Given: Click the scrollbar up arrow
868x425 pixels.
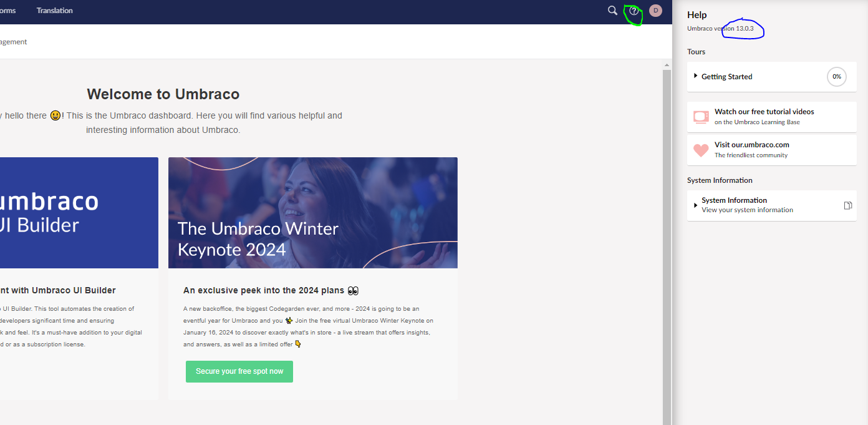Looking at the screenshot, I should tap(667, 65).
